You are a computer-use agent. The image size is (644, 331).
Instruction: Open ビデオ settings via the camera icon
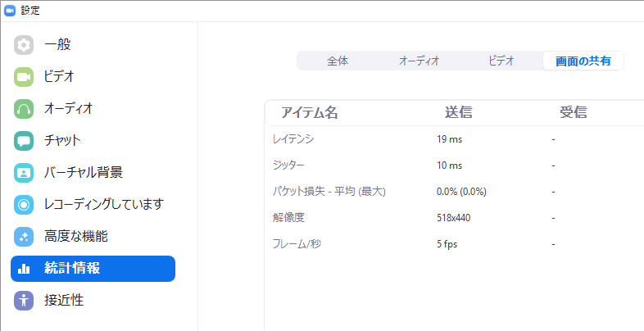(x=24, y=77)
